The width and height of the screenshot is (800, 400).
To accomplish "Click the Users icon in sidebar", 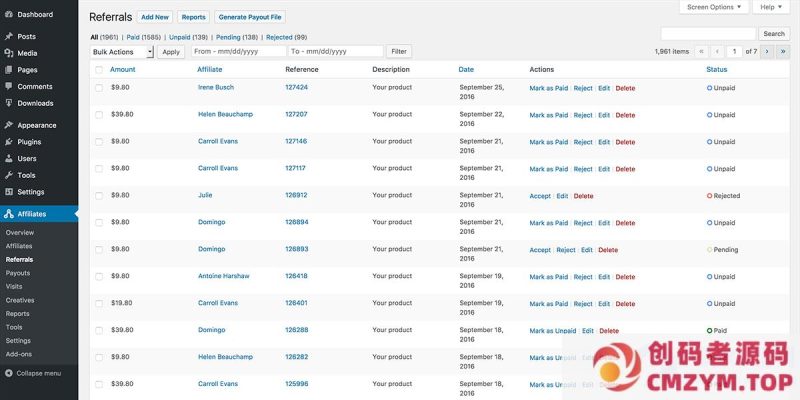I will pos(8,158).
